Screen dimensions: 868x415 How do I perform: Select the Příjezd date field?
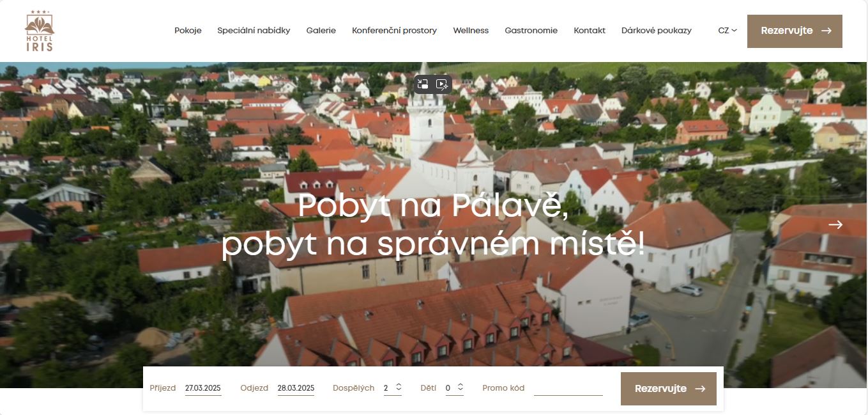coord(203,388)
